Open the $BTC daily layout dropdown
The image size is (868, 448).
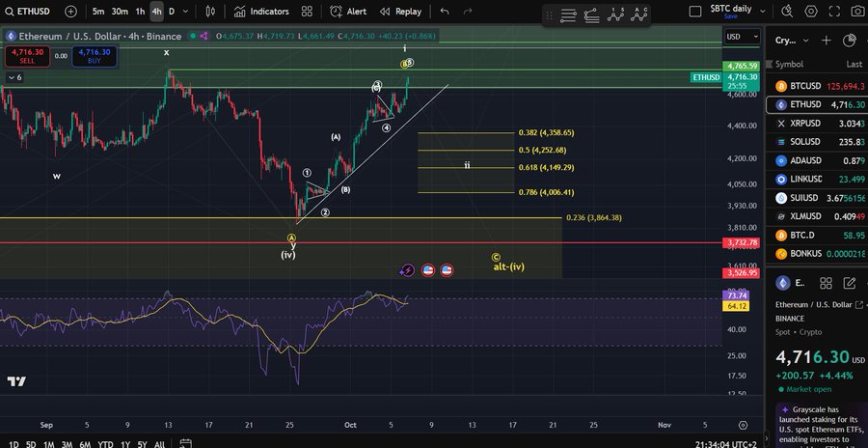coord(763,11)
